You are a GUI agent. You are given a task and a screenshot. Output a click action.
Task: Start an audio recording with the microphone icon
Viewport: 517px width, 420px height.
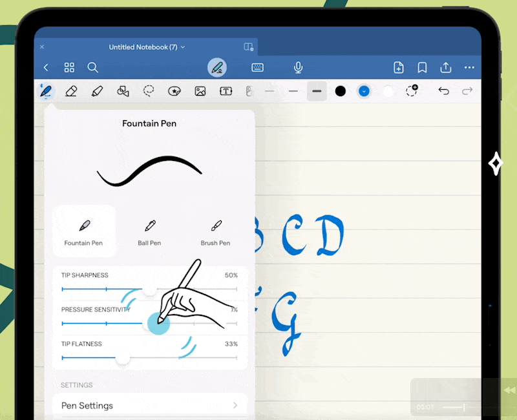298,67
